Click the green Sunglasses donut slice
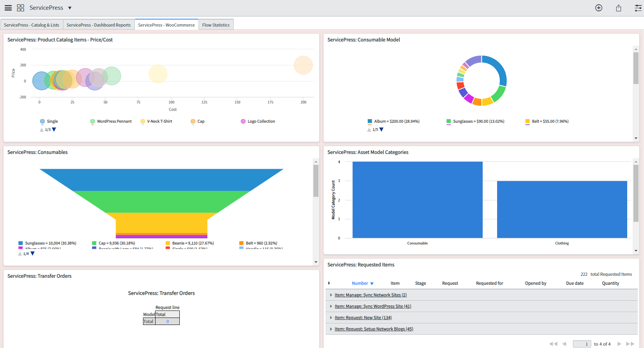The height and width of the screenshot is (348, 644). click(499, 94)
